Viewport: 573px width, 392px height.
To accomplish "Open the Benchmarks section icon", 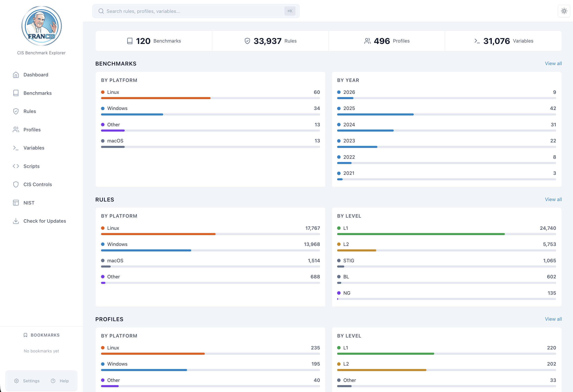I will 16,93.
